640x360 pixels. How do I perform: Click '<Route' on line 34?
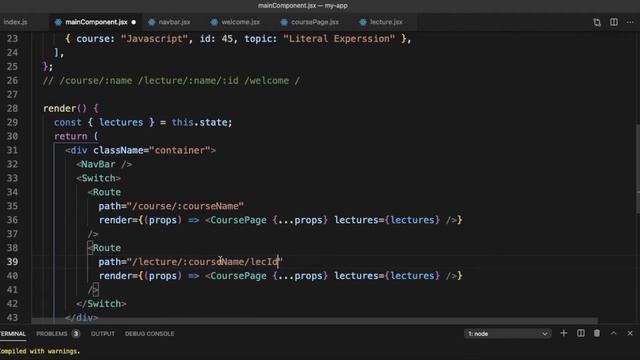click(104, 192)
